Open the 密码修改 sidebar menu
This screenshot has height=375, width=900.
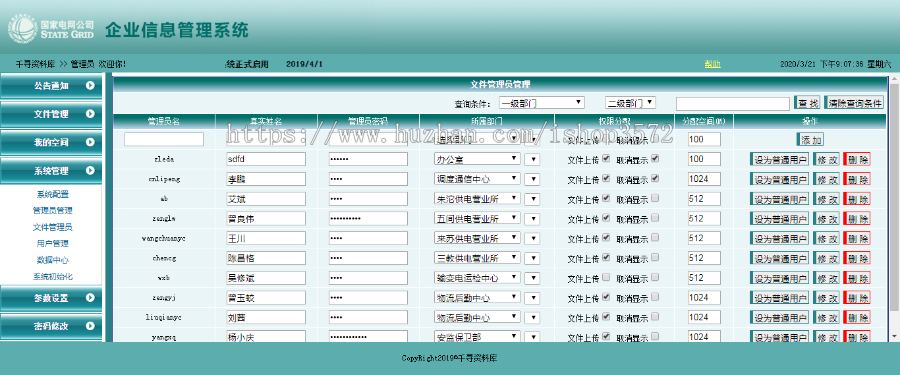pyautogui.click(x=51, y=326)
